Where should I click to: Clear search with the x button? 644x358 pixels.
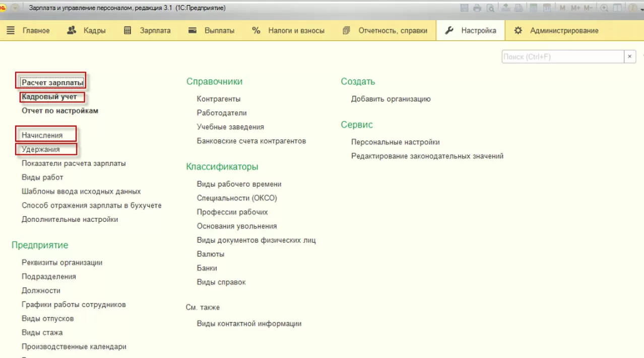630,56
